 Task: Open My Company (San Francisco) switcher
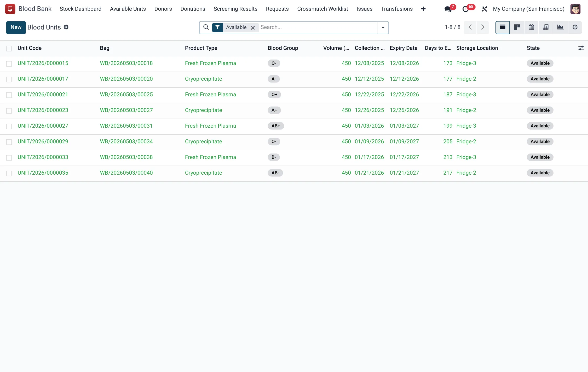(528, 9)
